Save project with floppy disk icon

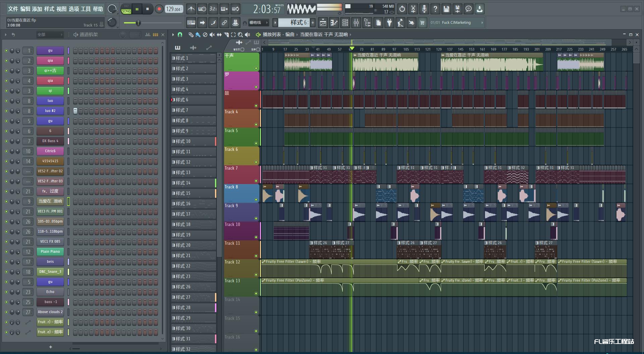pyautogui.click(x=446, y=9)
